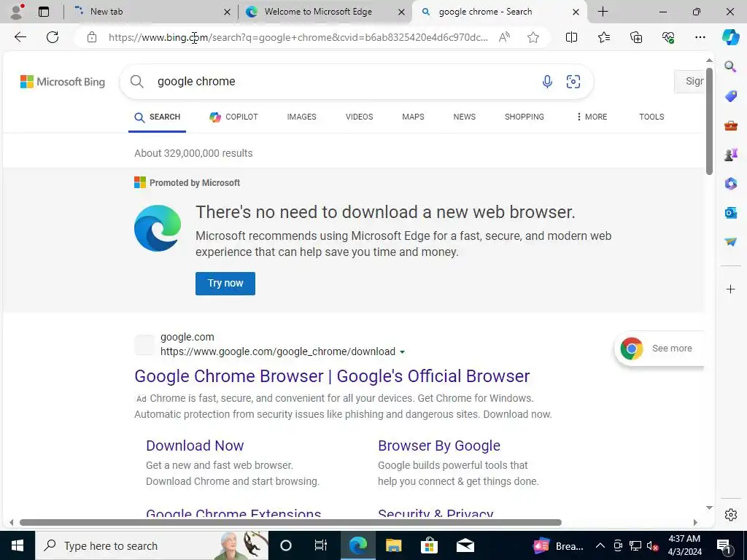Viewport: 747px width, 560px height.
Task: Search using an image icon
Action: (573, 82)
